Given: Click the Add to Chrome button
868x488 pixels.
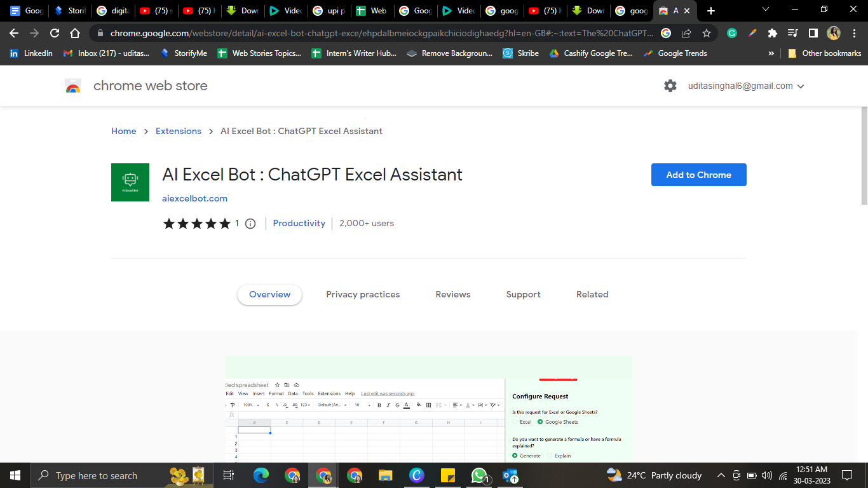Looking at the screenshot, I should (x=698, y=175).
